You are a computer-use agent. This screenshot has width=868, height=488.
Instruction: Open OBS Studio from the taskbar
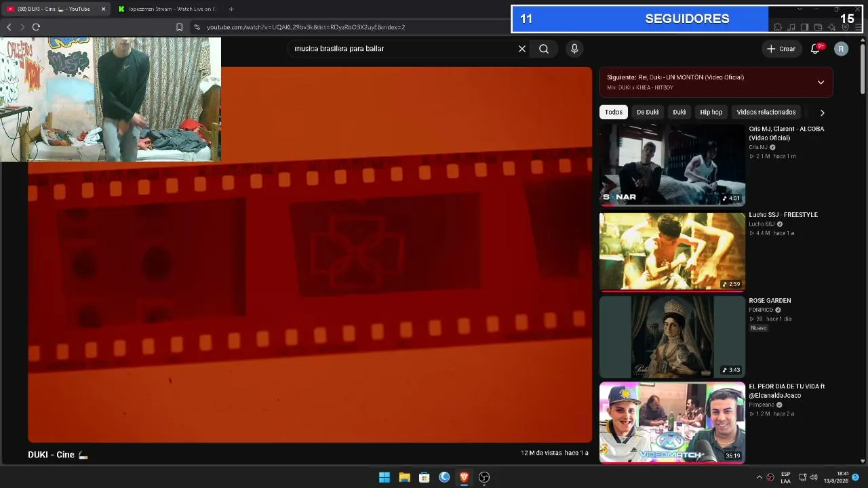pyautogui.click(x=484, y=477)
